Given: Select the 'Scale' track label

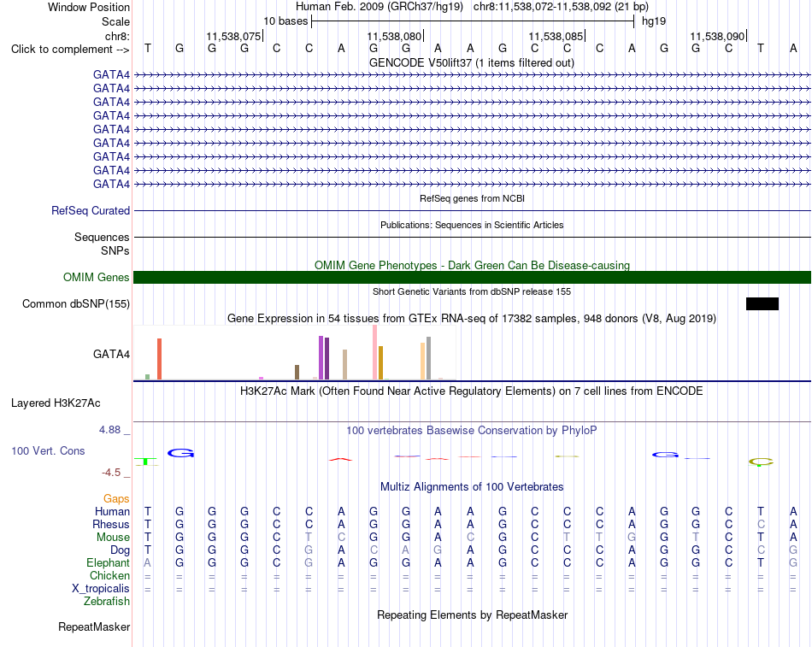Looking at the screenshot, I should (x=115, y=21).
